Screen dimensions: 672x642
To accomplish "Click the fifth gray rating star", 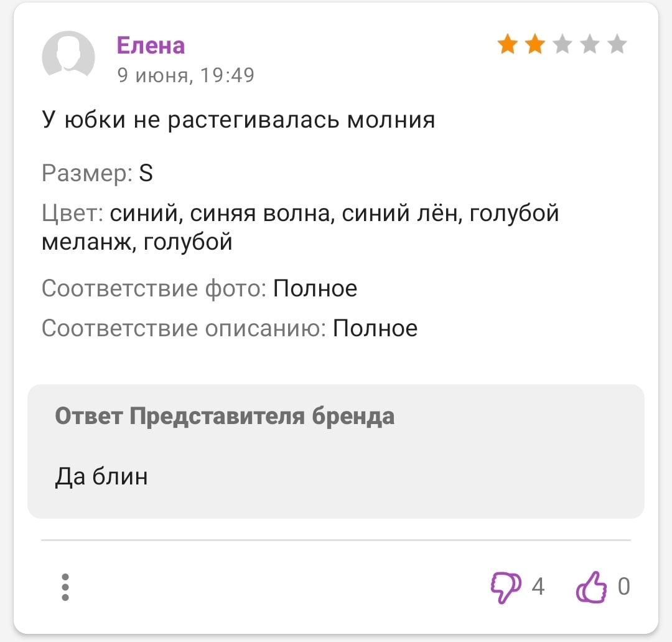I will click(x=617, y=45).
